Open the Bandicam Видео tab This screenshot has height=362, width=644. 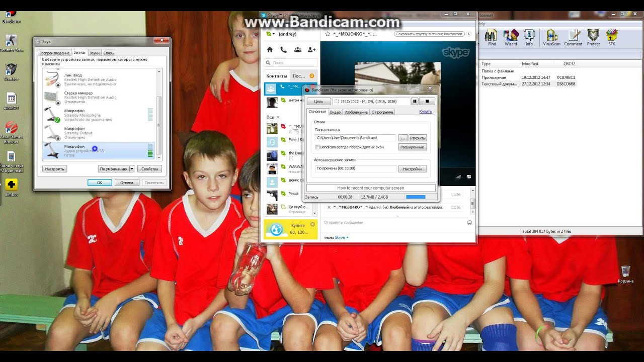coord(335,112)
